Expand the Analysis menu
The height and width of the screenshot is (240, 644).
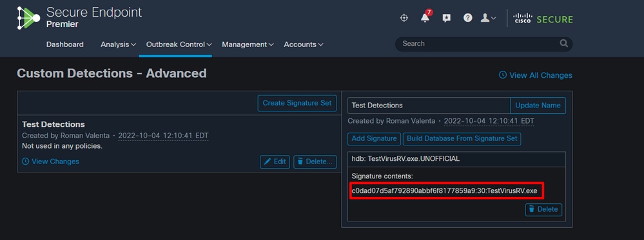click(x=118, y=44)
